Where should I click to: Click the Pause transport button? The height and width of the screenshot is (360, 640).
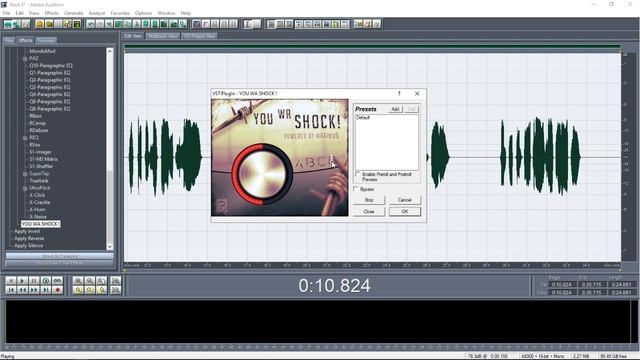pyautogui.click(x=34, y=281)
